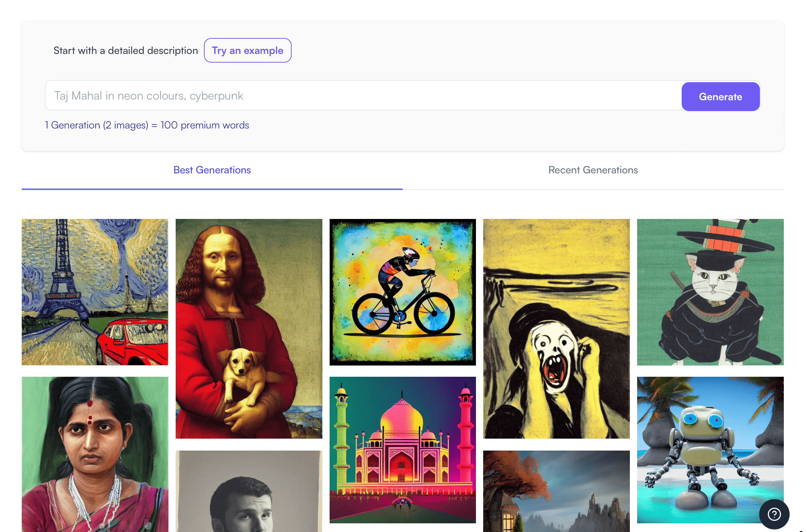
Task: Open the premium words generation cost link
Action: (x=147, y=125)
